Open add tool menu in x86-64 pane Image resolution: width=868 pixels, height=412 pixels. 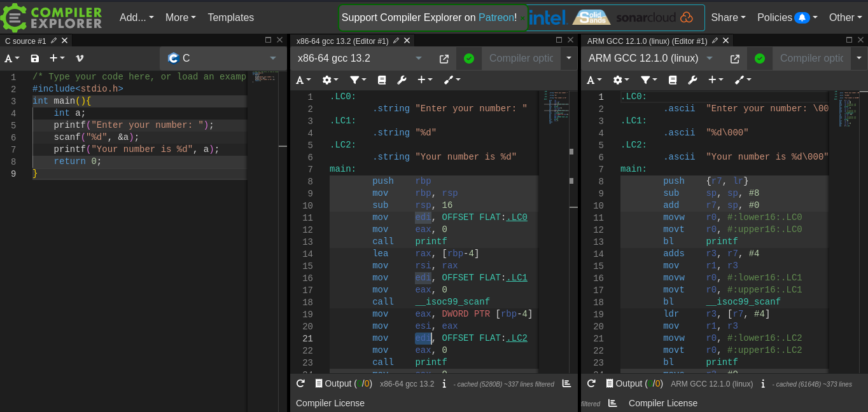click(452, 80)
